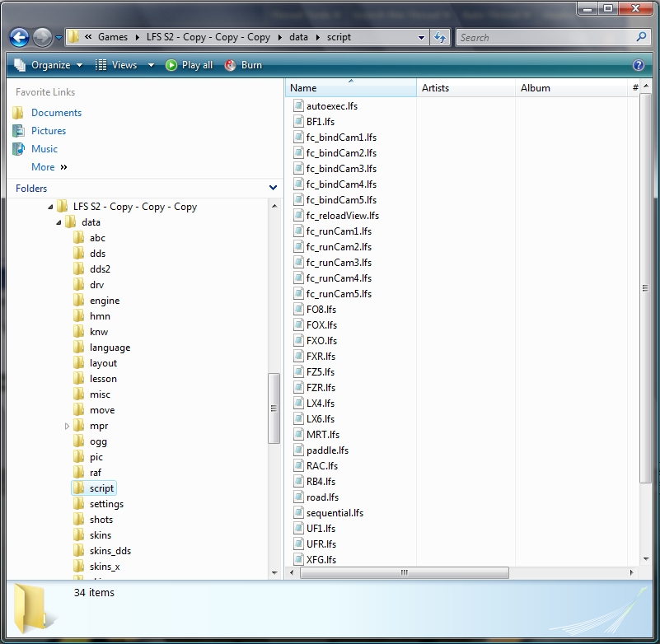Click the MRT.lfs file icon
Screen dimensions: 660x644
pyautogui.click(x=298, y=434)
